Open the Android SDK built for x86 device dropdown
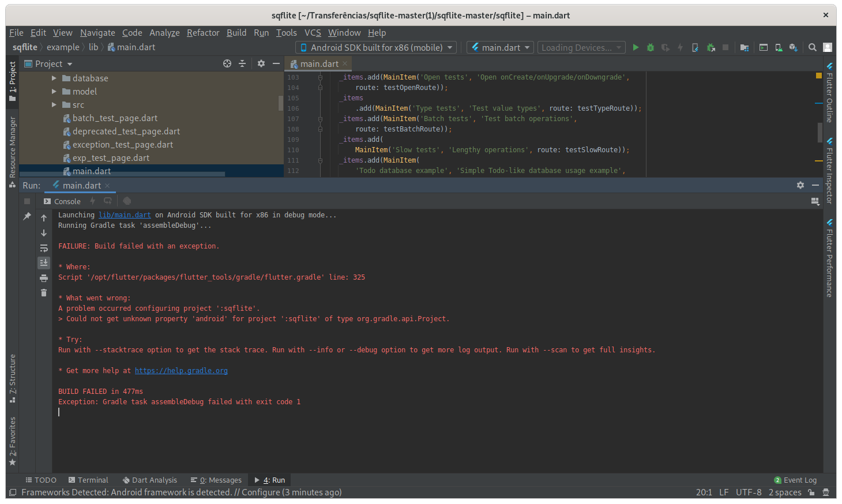The height and width of the screenshot is (504, 842). 375,47
